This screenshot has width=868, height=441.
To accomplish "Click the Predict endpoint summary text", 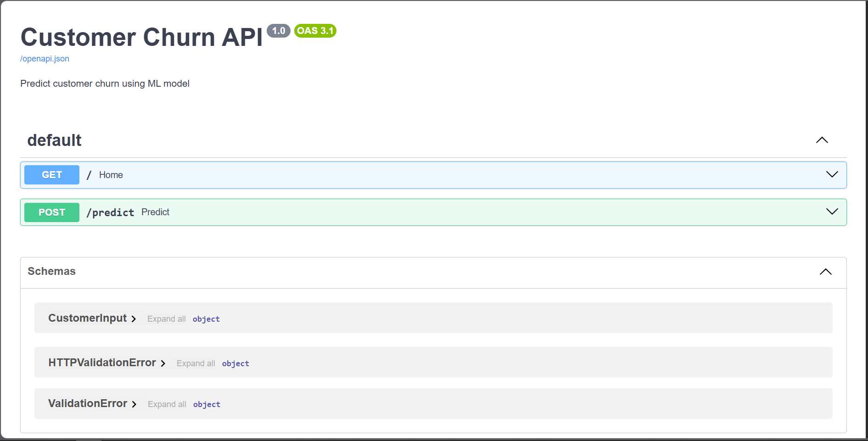I will tap(155, 212).
